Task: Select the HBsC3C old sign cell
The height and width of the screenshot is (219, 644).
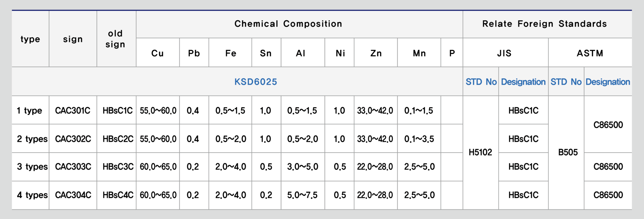Action: [x=118, y=167]
